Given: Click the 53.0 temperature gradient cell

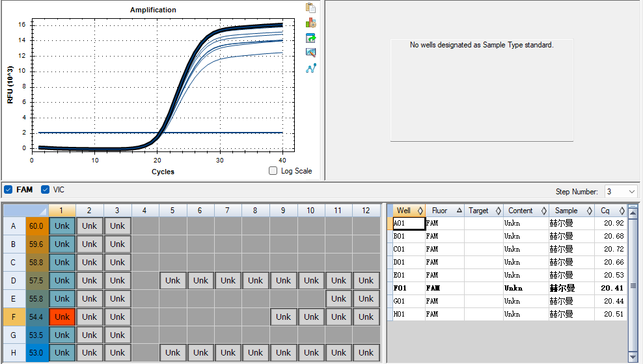Looking at the screenshot, I should pos(36,352).
